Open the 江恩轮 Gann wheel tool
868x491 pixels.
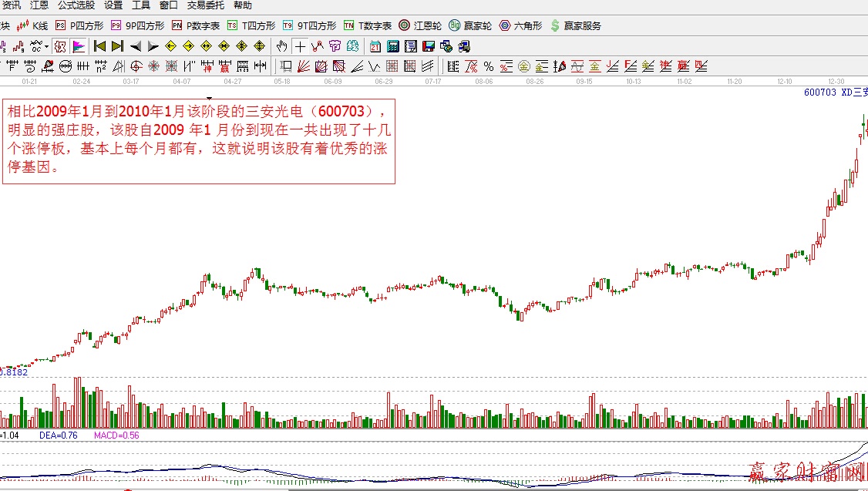[420, 25]
